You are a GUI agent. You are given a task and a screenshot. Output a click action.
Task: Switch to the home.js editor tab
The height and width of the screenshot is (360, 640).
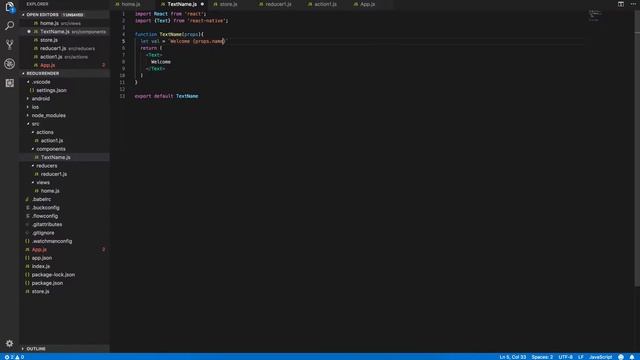click(131, 4)
